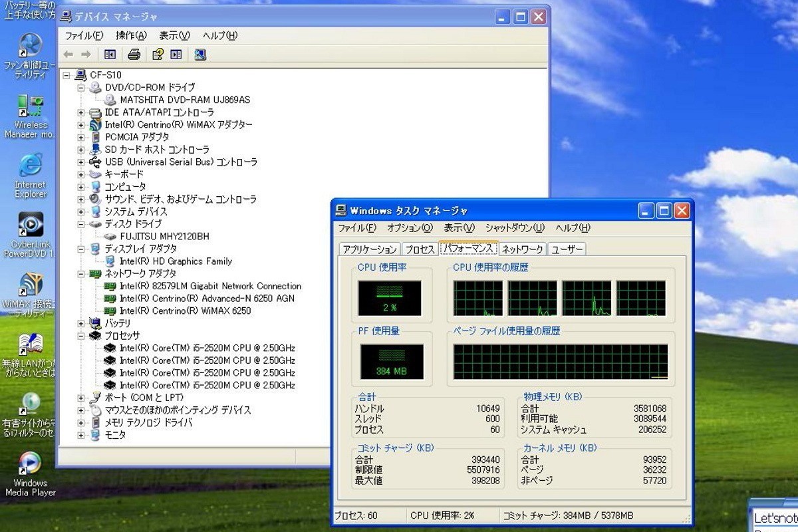
Task: Click the scan for hardware changes icon
Action: pos(200,55)
